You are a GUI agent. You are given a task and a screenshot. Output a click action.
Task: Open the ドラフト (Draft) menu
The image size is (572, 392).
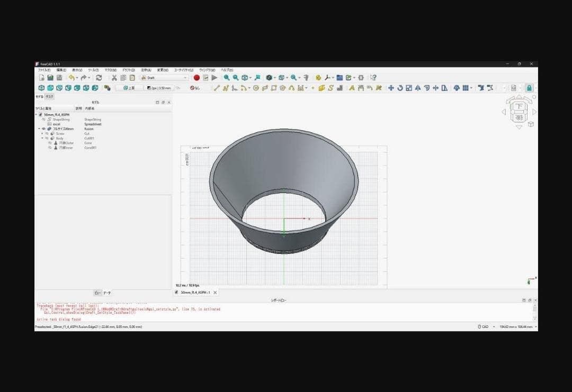point(128,70)
